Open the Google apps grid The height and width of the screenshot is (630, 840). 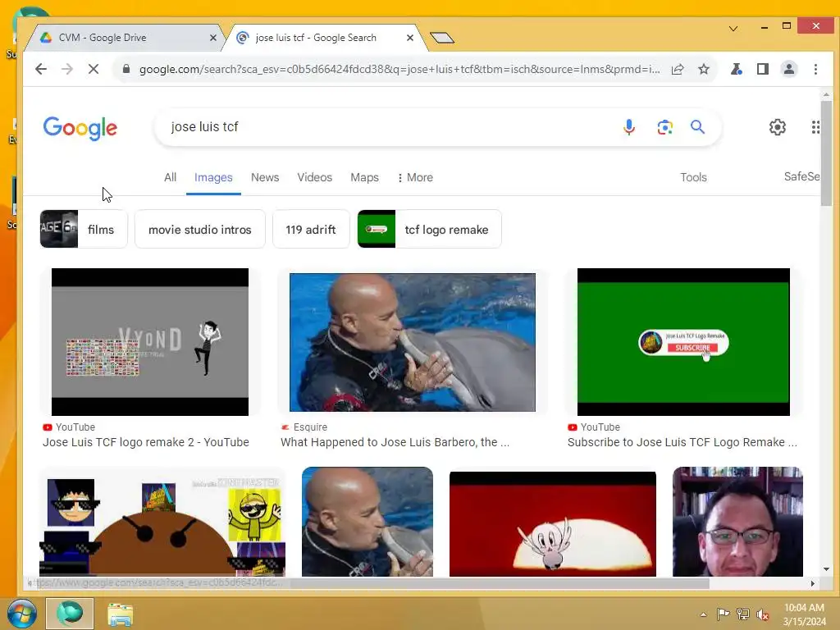coord(815,127)
